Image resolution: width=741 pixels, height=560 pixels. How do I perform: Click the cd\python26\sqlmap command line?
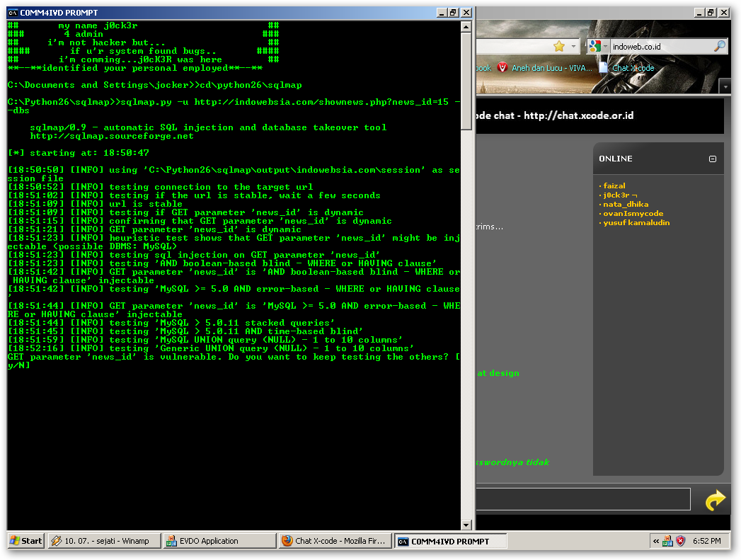154,85
